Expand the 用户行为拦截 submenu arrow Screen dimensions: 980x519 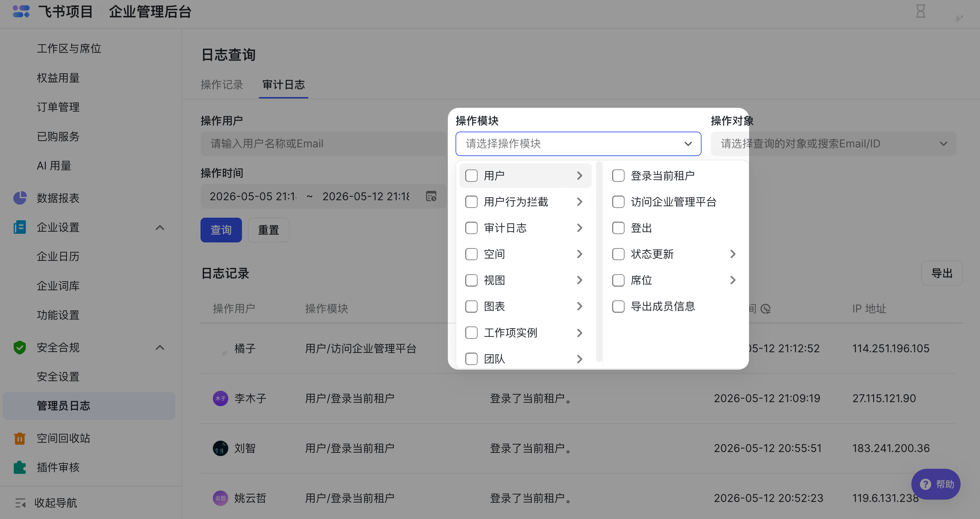coord(579,202)
